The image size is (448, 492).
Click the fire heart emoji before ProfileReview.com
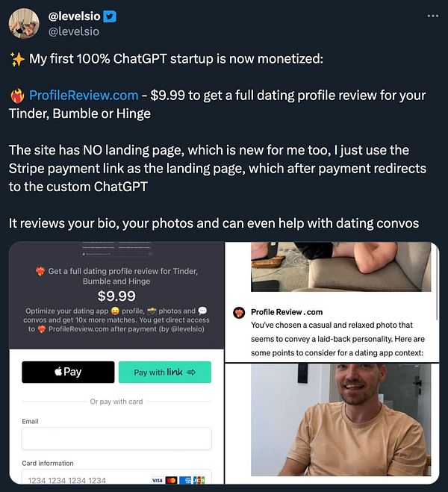click(x=18, y=96)
